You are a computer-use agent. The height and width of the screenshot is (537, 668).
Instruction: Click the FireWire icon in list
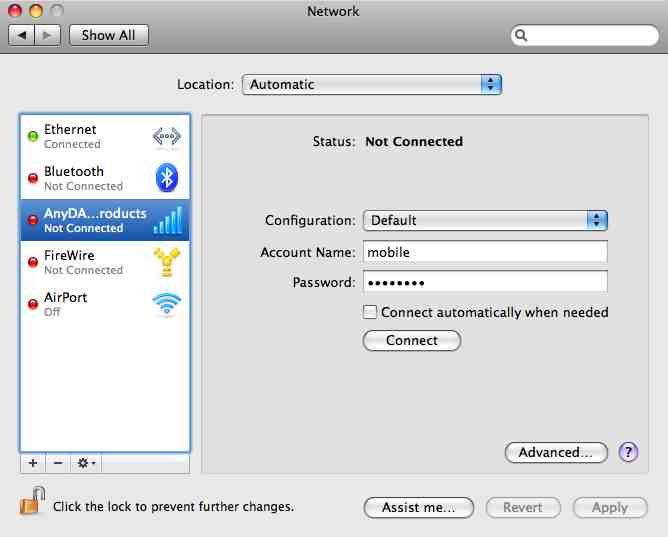(x=166, y=262)
